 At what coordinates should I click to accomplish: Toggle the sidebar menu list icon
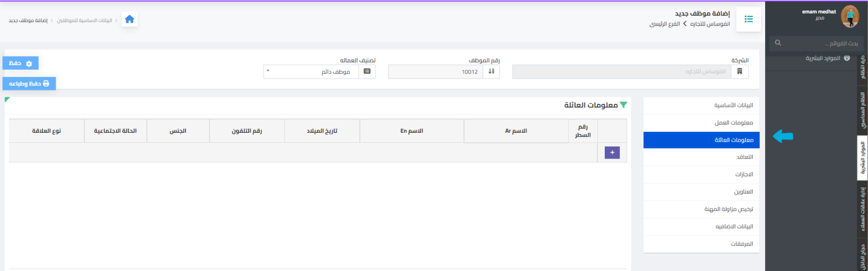748,19
